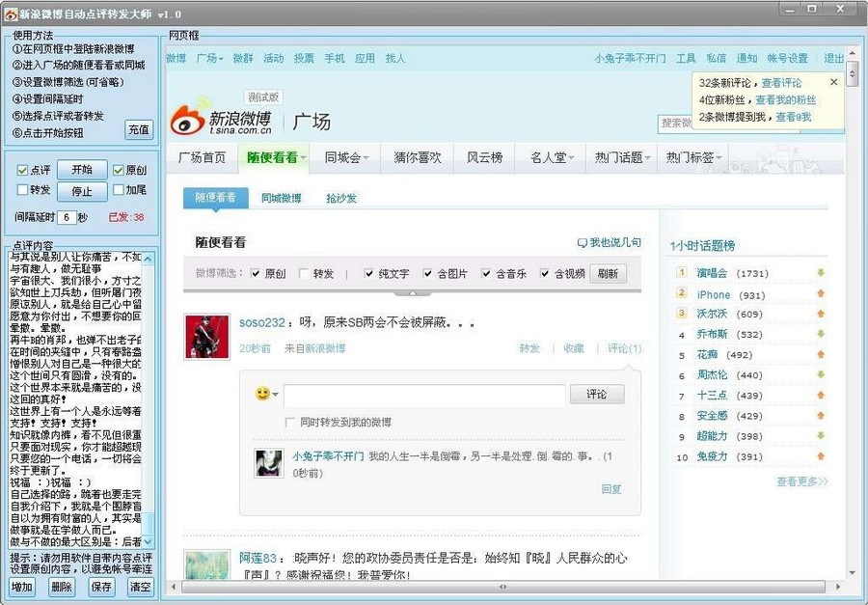Click the horizontal scrollbar of the web frame

pyautogui.click(x=503, y=586)
